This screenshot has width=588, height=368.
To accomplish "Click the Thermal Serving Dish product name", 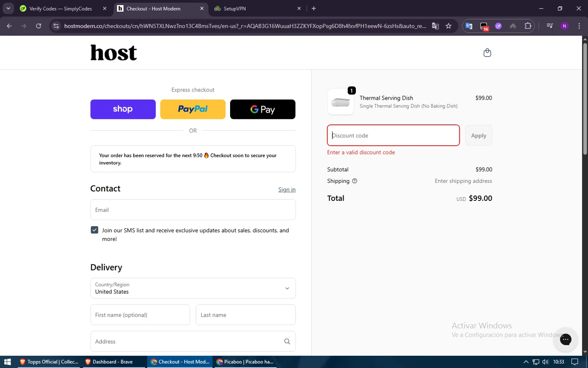I will 386,98.
